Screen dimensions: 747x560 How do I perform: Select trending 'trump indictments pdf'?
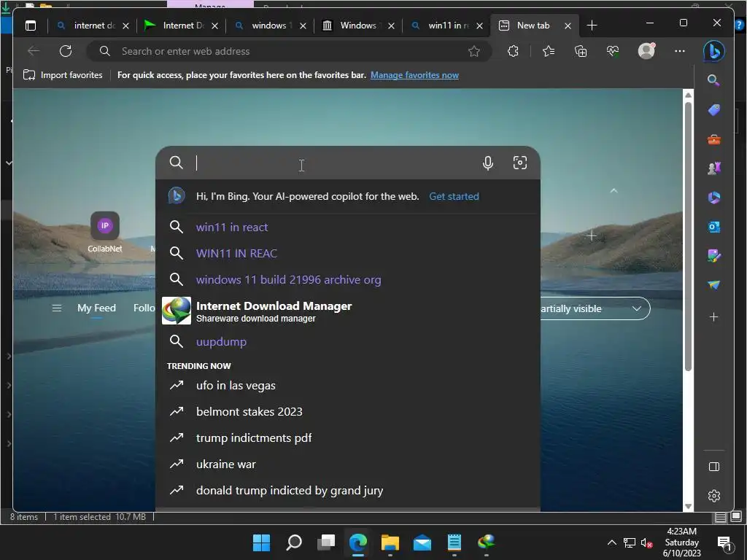348,437
